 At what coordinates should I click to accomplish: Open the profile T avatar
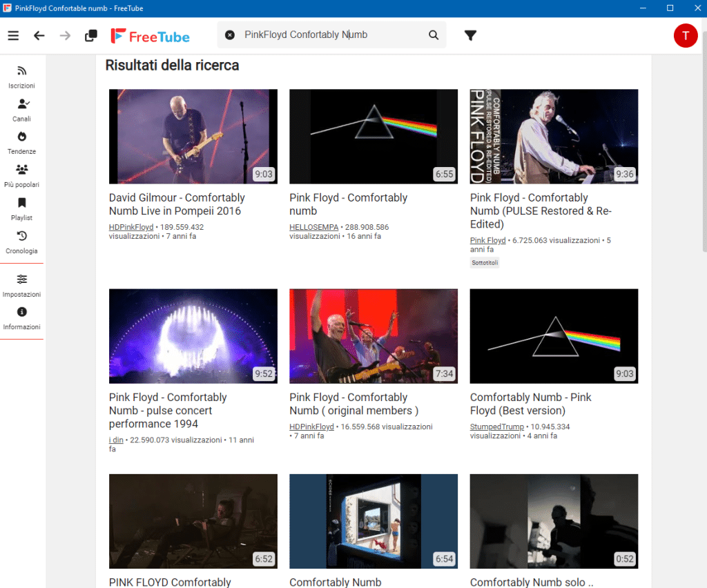click(x=686, y=36)
